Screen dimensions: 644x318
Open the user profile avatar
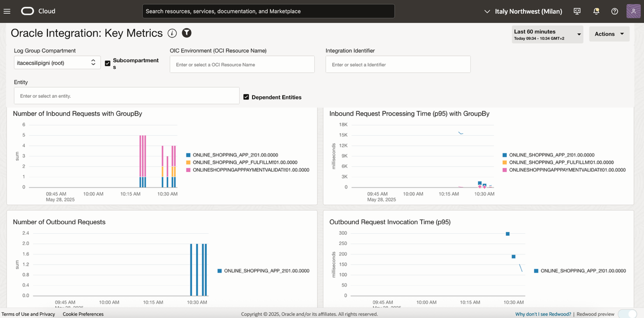[633, 11]
